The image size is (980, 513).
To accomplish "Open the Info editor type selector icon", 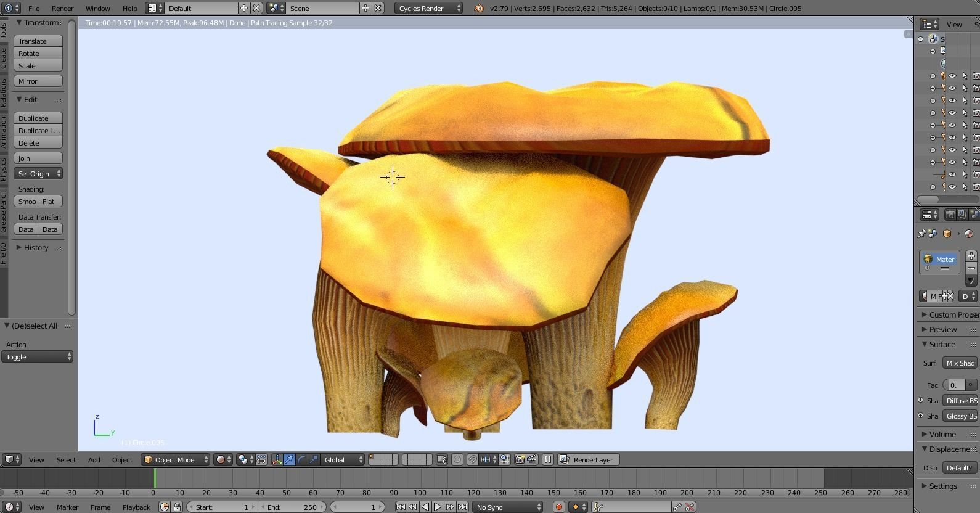I will point(11,8).
